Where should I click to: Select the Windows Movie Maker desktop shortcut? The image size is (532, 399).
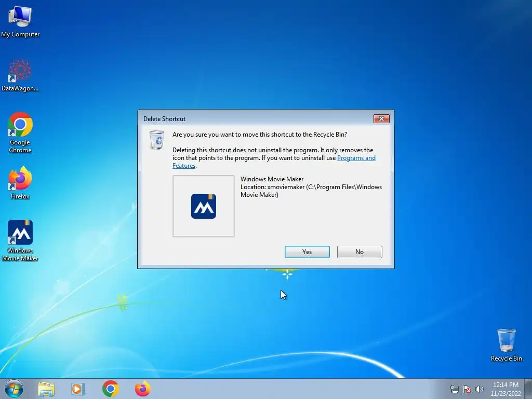click(20, 240)
